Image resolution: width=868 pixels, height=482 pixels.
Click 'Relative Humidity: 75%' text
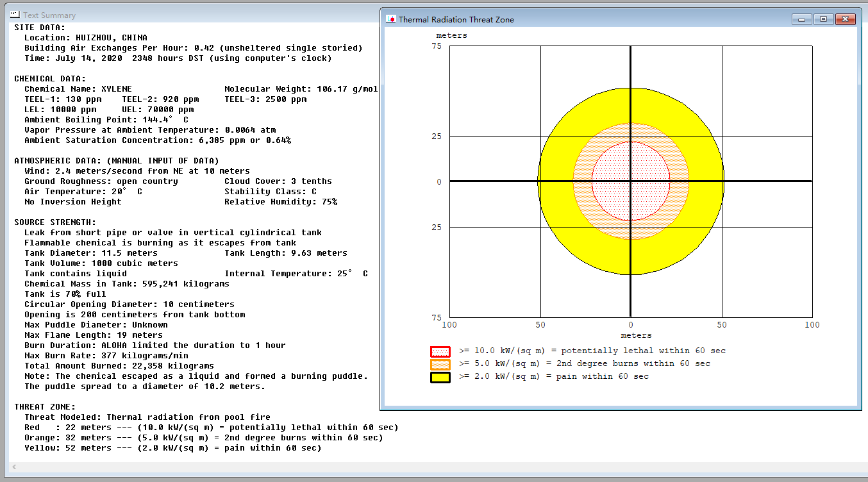pyautogui.click(x=281, y=202)
